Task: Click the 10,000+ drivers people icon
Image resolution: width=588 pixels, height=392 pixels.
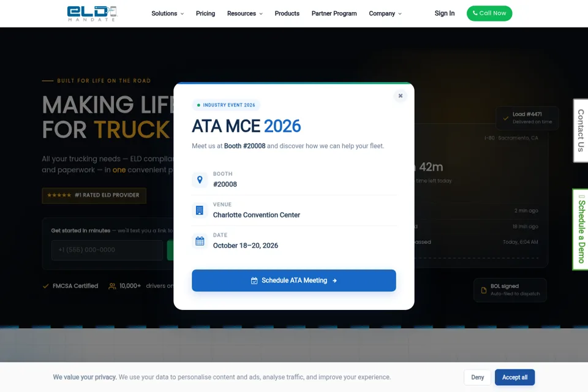Action: (x=112, y=286)
